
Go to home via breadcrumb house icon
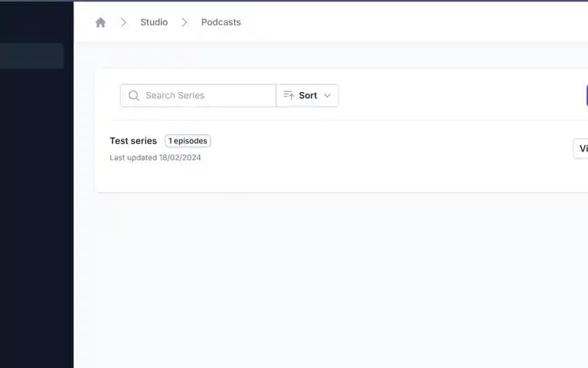point(100,22)
